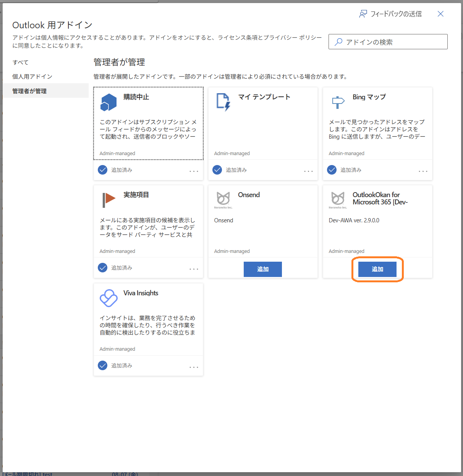Viewport: 463px width, 476px height.
Task: Open more options menu for 実施項目
Action: pyautogui.click(x=194, y=269)
